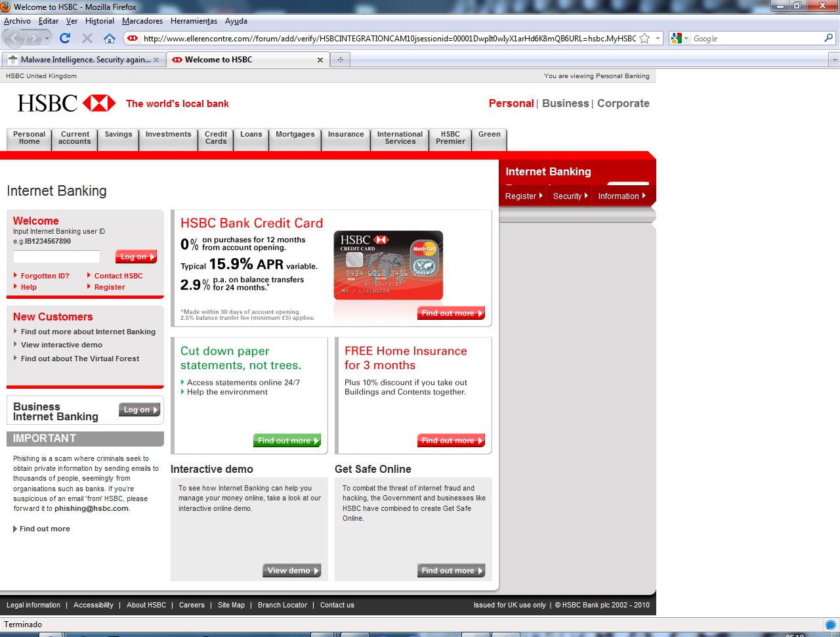
Task: Select the HSBC Premier tab
Action: click(x=450, y=139)
